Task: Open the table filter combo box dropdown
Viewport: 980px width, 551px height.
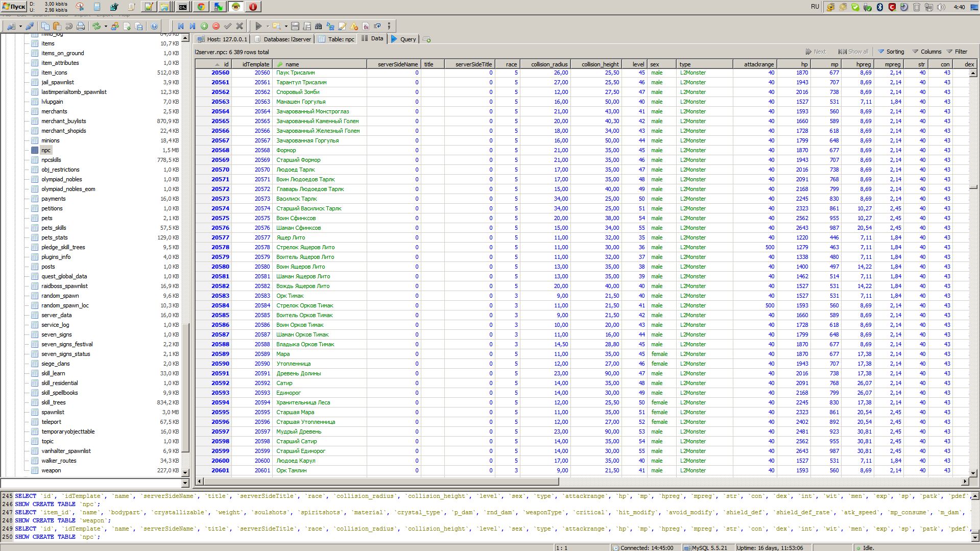Action: point(185,483)
